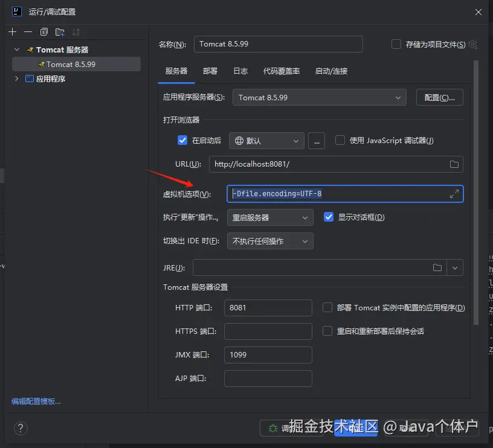Enable preserve sessions across restarts and redeploys
This screenshot has height=448, width=493.
327,331
